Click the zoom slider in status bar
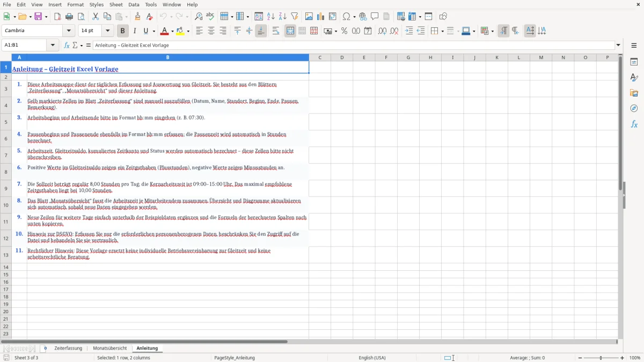The image size is (644, 362). (601, 358)
